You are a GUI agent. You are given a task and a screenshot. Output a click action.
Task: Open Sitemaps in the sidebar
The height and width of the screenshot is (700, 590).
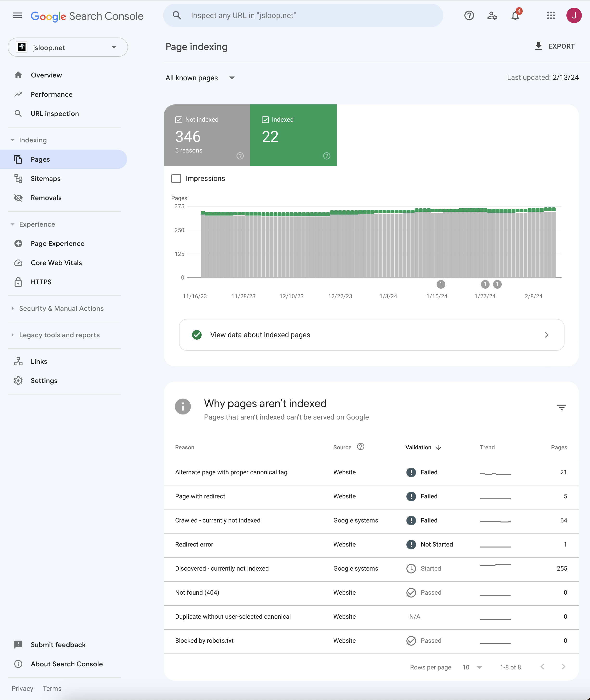coord(45,178)
